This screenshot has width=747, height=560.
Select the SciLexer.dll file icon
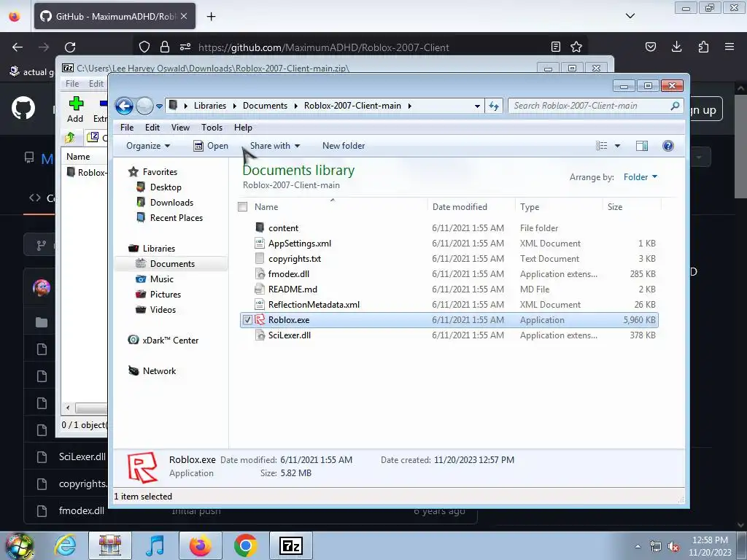point(260,335)
